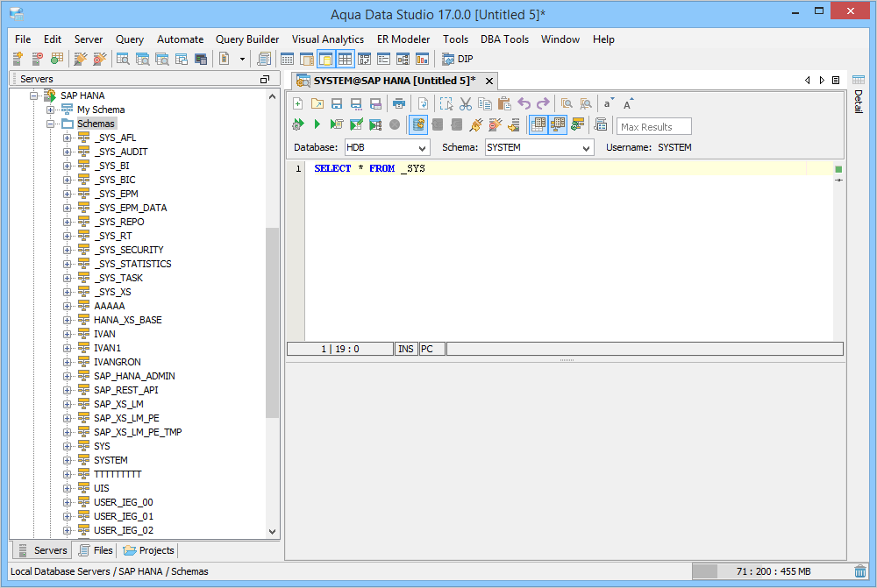The image size is (877, 588).
Task: Click the servers tree vertical scrollbar thumb
Action: (x=273, y=322)
